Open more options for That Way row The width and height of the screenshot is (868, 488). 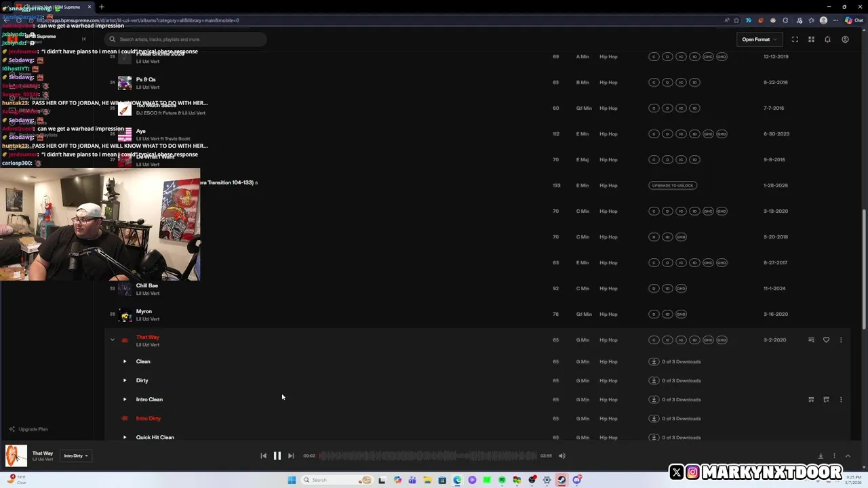(x=841, y=340)
